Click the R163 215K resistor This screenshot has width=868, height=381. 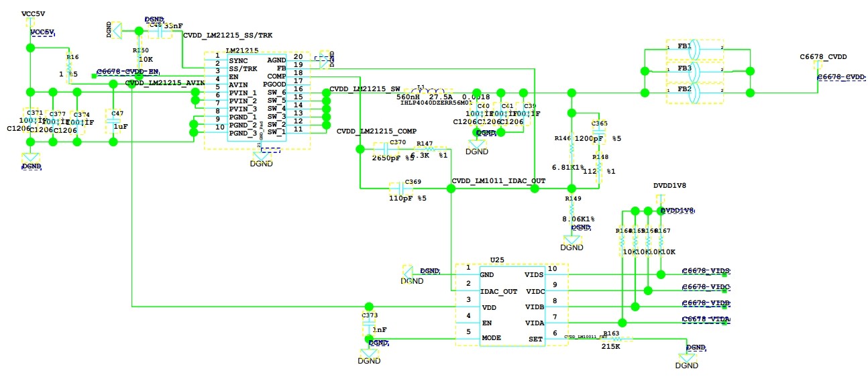pos(618,339)
